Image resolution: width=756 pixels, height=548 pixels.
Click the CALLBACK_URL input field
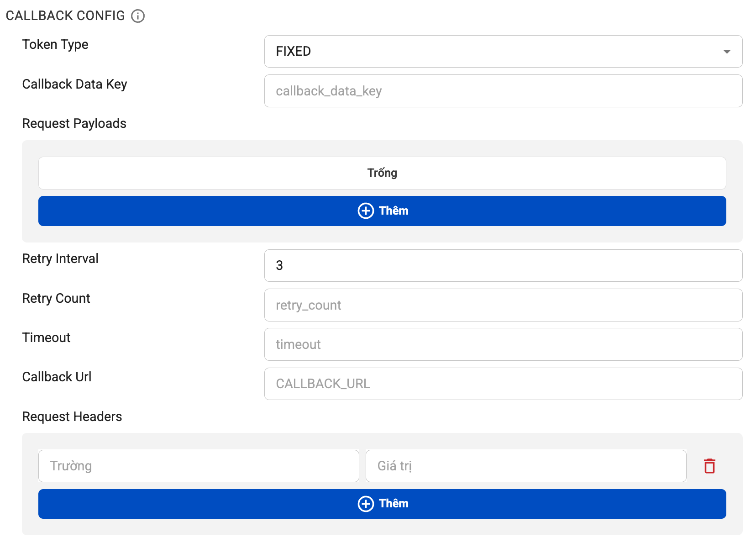503,384
